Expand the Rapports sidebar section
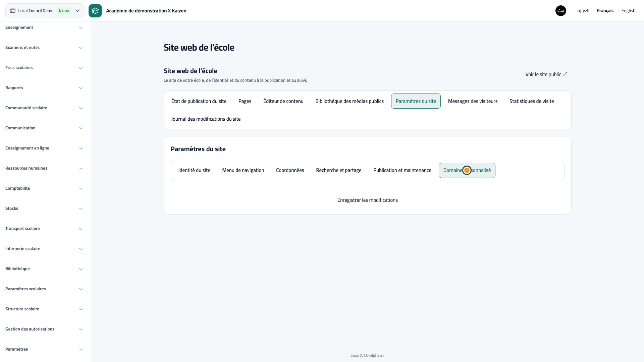The image size is (644, 362). [44, 88]
